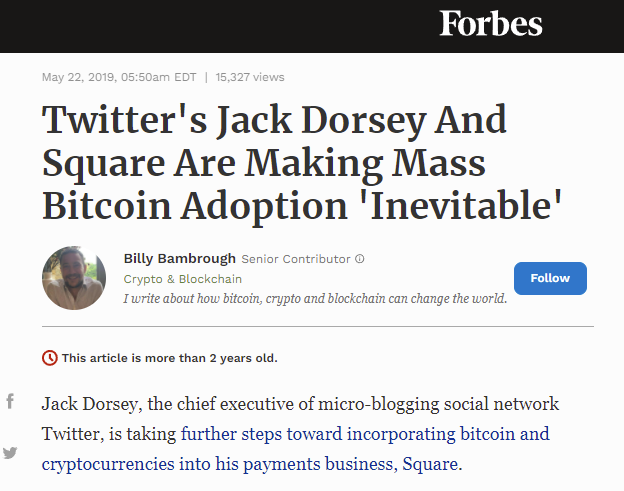The image size is (624, 491).
Task: Share article via Facebook icon
Action: click(10, 401)
